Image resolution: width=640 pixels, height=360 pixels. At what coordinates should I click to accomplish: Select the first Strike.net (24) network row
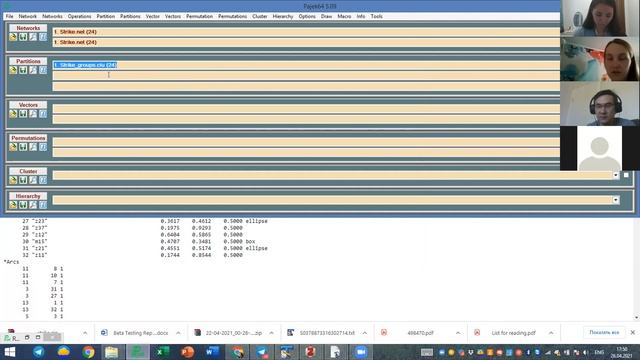tap(306, 32)
